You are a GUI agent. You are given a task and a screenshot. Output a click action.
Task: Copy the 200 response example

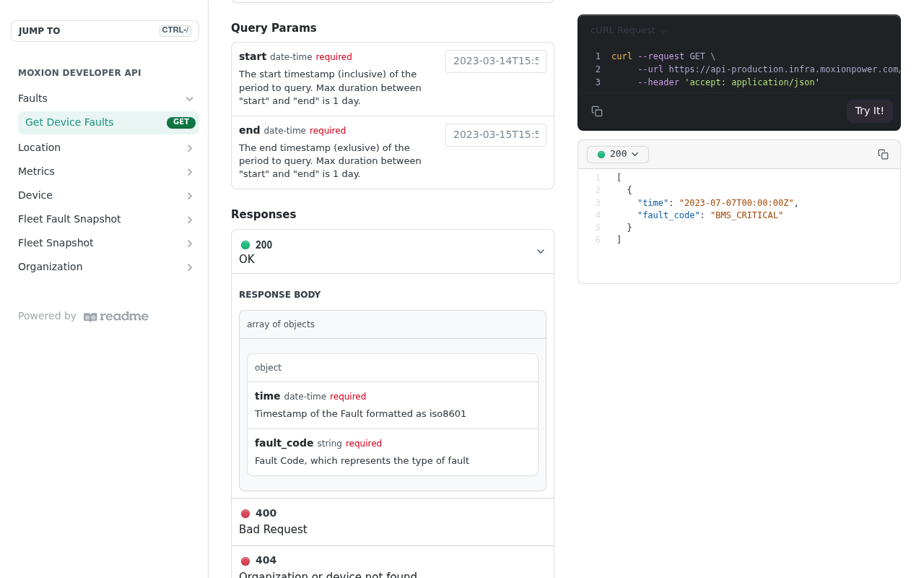883,155
